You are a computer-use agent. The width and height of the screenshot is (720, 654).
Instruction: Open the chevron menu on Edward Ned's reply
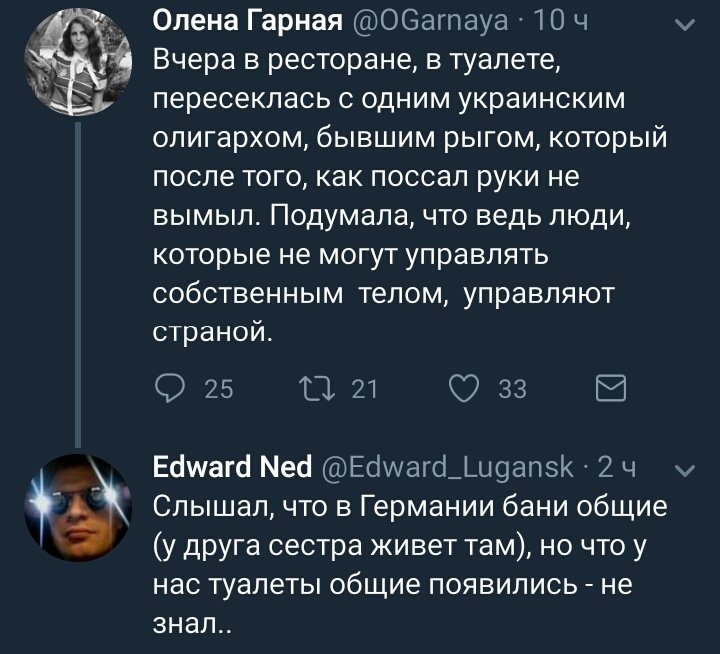[x=685, y=472]
